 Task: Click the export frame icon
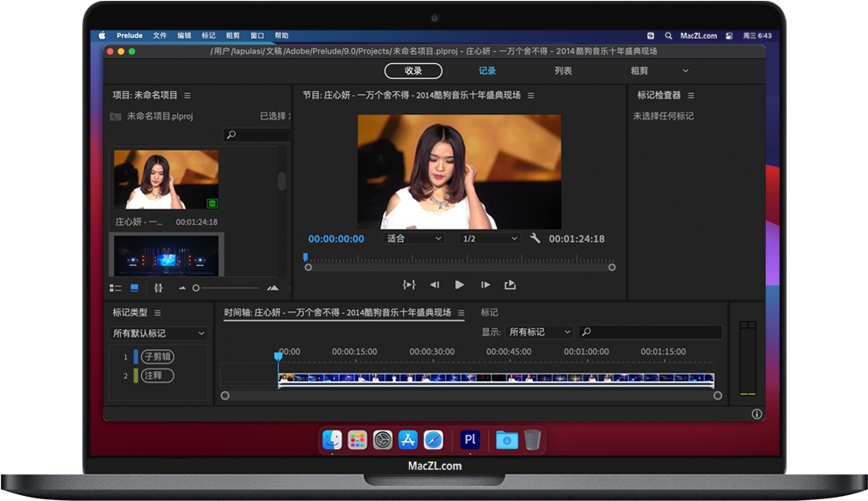point(510,285)
